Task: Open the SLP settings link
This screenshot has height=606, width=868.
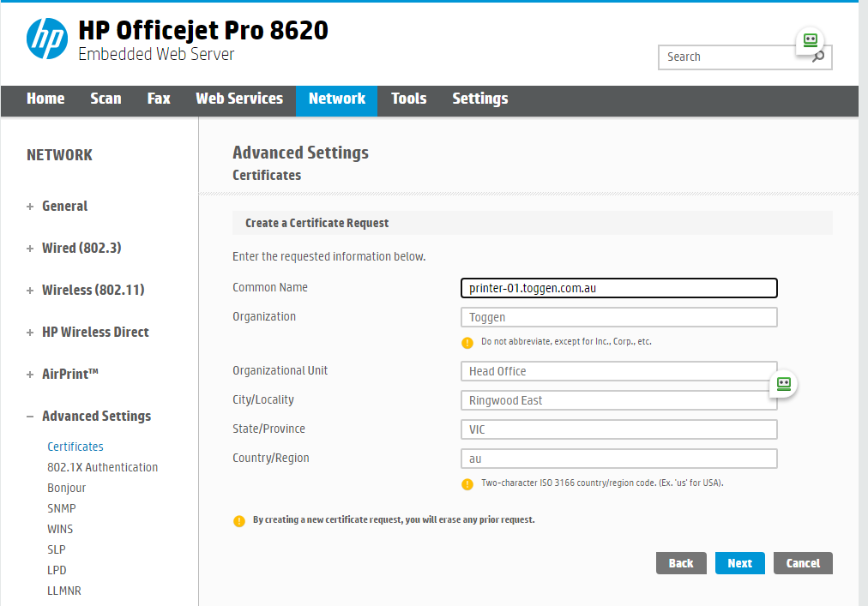Action: tap(57, 549)
